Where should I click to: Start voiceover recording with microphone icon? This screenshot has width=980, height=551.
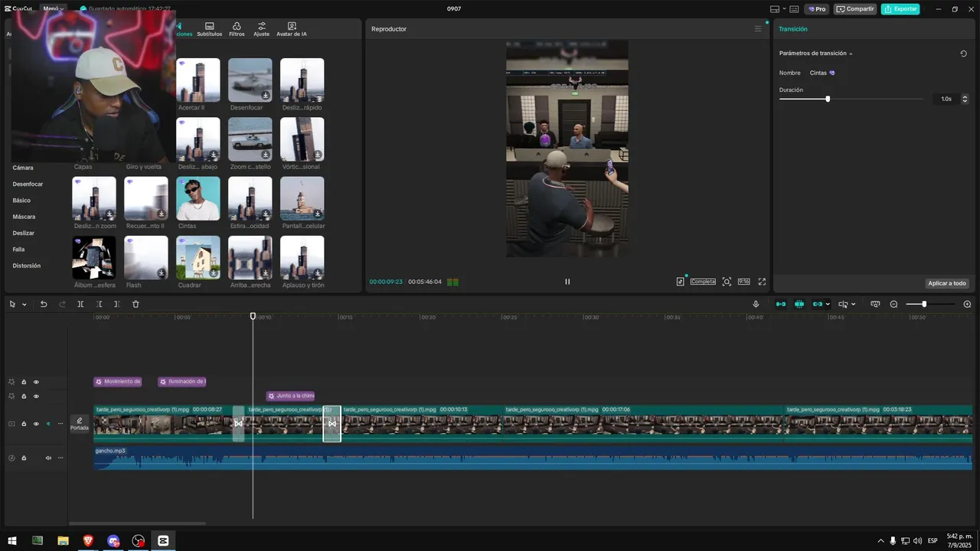(x=756, y=305)
